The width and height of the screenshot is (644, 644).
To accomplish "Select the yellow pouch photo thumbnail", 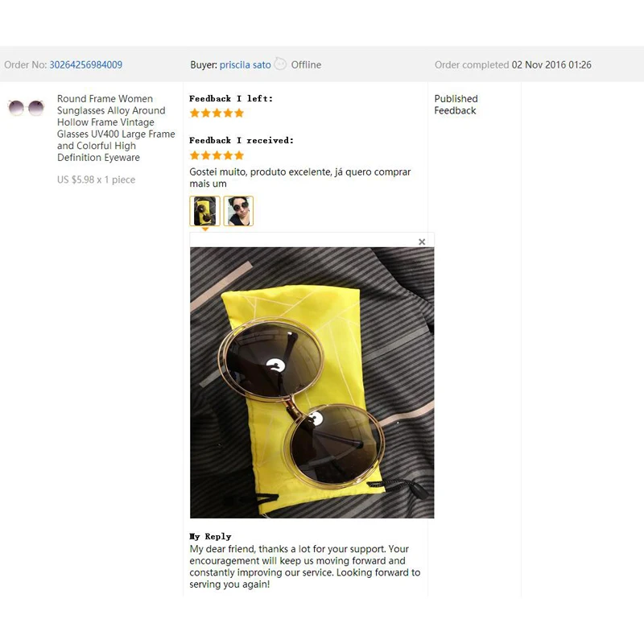I will 205,211.
